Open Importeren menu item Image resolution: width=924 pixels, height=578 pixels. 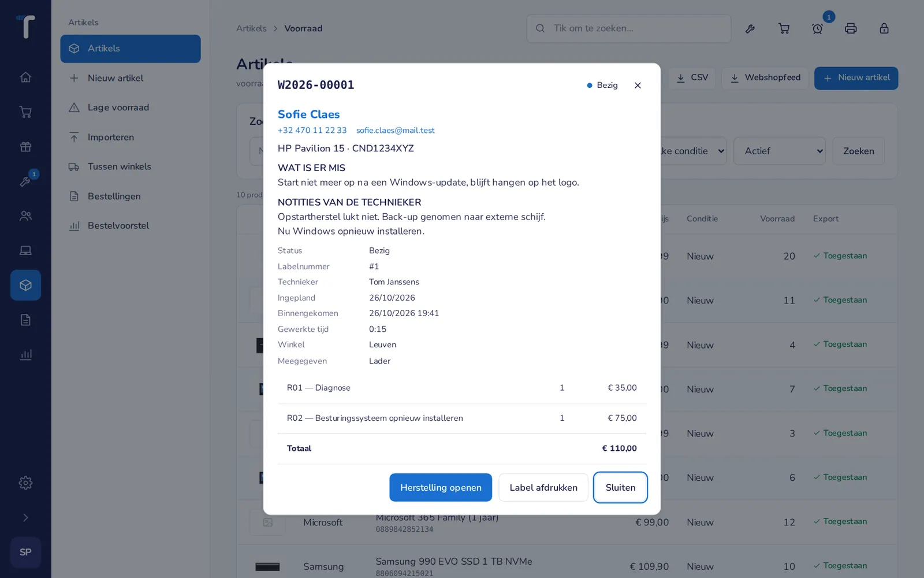pos(131,137)
